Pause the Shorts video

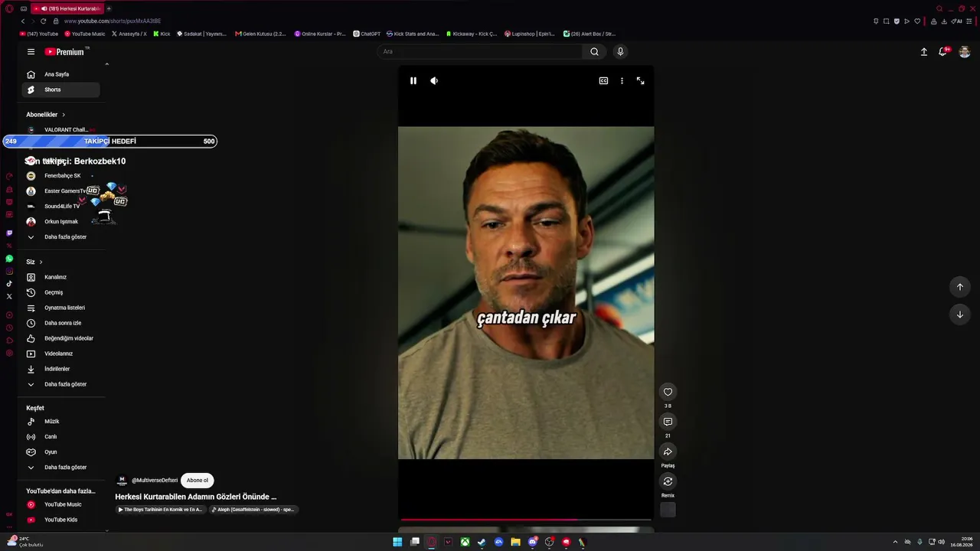(413, 80)
